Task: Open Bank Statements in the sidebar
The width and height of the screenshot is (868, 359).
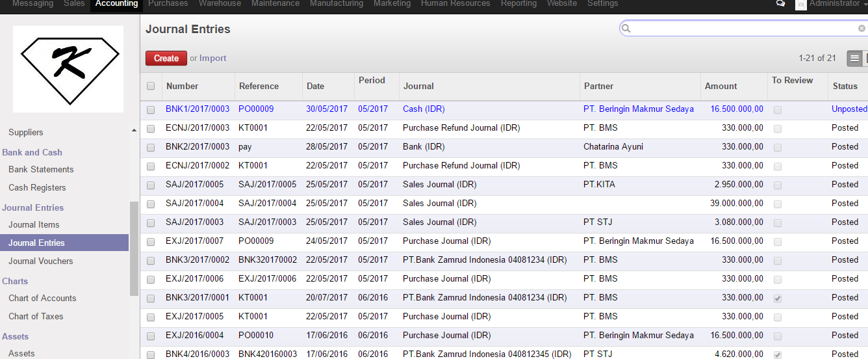Action: (x=41, y=169)
